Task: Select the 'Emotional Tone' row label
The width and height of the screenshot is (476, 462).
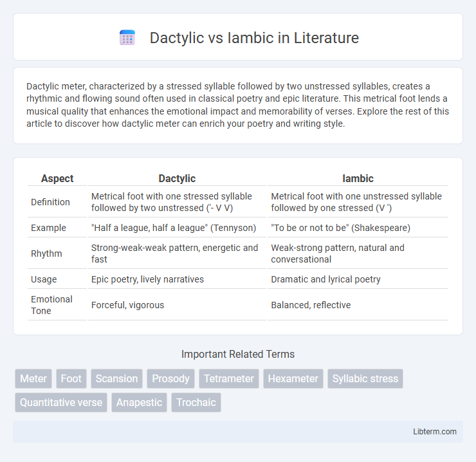Action: point(51,305)
